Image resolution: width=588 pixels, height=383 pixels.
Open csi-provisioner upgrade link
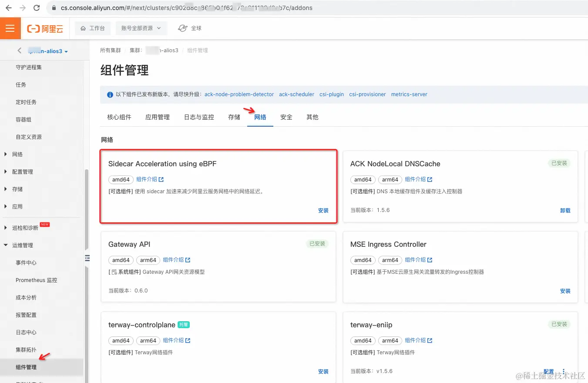point(367,94)
